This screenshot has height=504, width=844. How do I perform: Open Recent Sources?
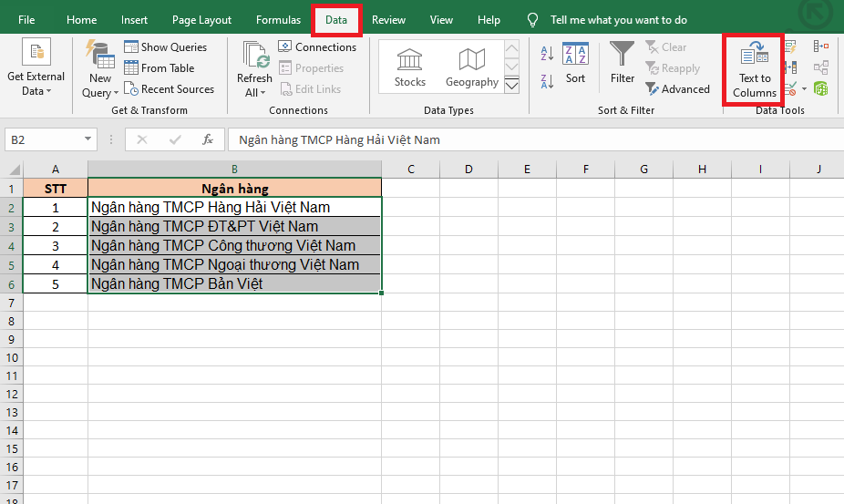(169, 88)
